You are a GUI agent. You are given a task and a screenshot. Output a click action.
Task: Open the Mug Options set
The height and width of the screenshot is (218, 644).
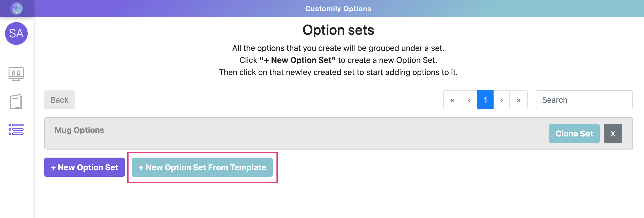pyautogui.click(x=79, y=130)
